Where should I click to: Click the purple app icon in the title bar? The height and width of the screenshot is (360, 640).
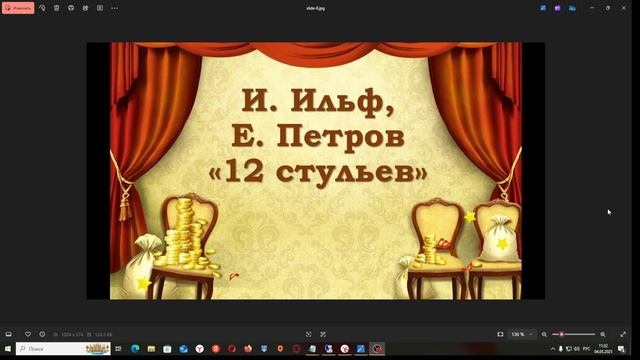coord(558,8)
